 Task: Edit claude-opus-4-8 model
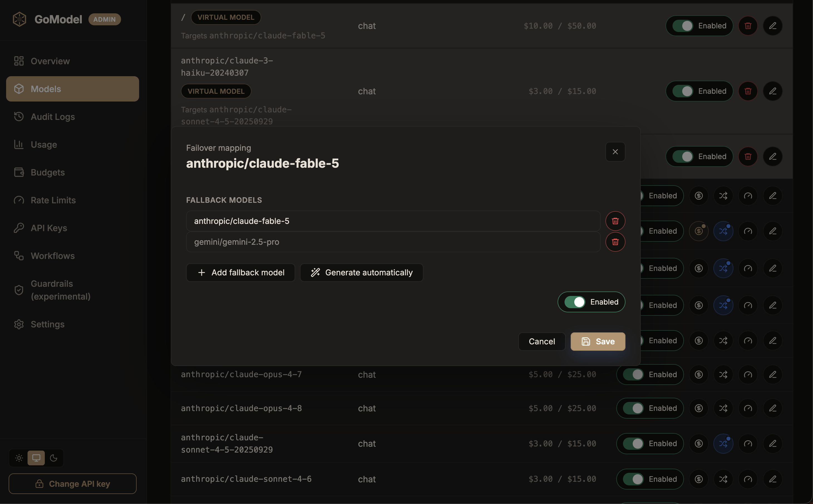[x=773, y=408]
